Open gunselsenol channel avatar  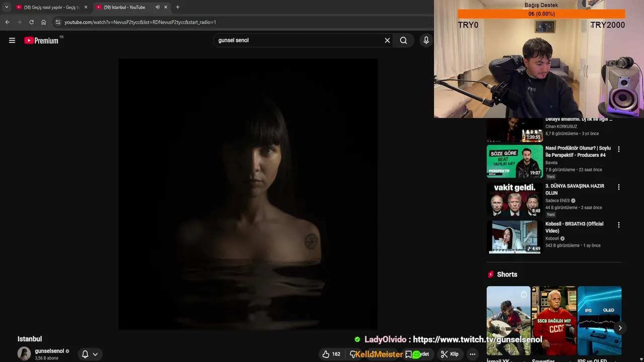click(x=24, y=353)
